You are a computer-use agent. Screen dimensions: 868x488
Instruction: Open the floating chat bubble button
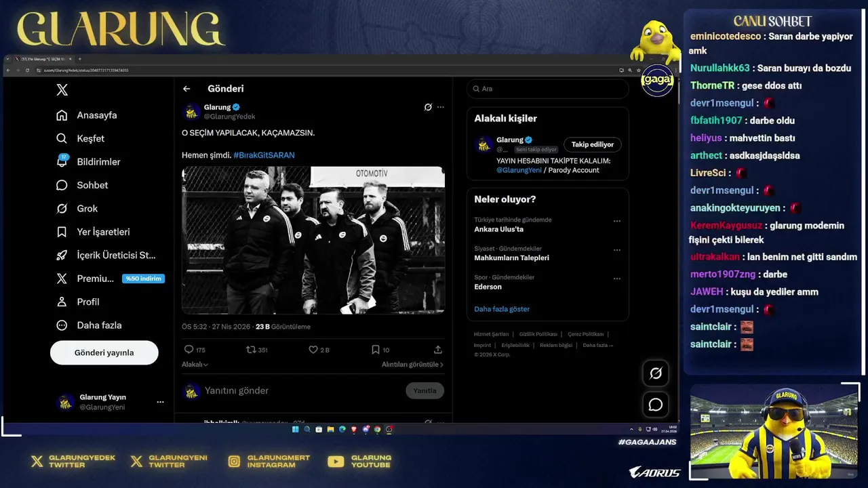click(656, 405)
